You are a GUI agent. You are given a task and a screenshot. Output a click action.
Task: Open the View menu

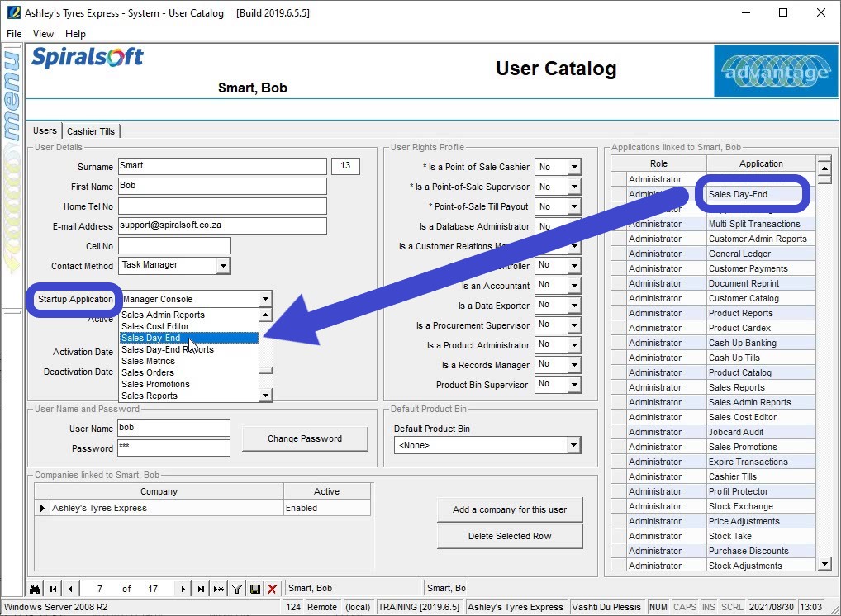[43, 33]
